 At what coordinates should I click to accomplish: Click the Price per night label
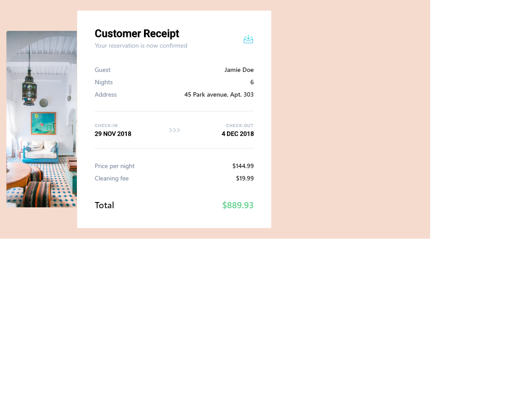click(x=114, y=166)
